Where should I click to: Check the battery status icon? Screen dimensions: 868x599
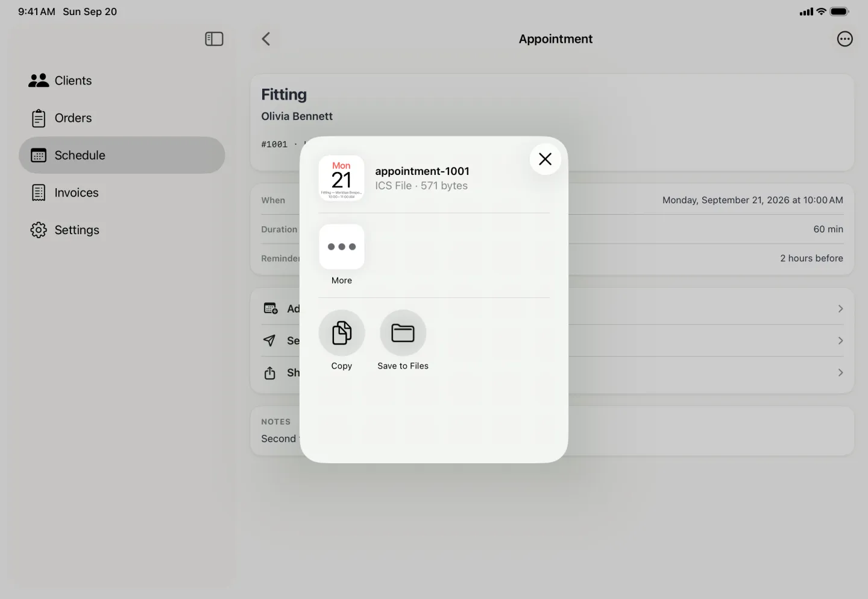pos(840,11)
